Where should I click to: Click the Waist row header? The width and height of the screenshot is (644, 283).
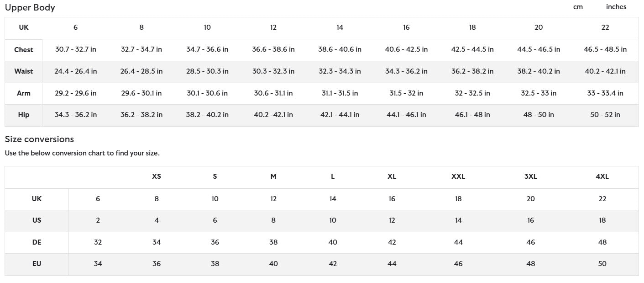[x=24, y=71]
